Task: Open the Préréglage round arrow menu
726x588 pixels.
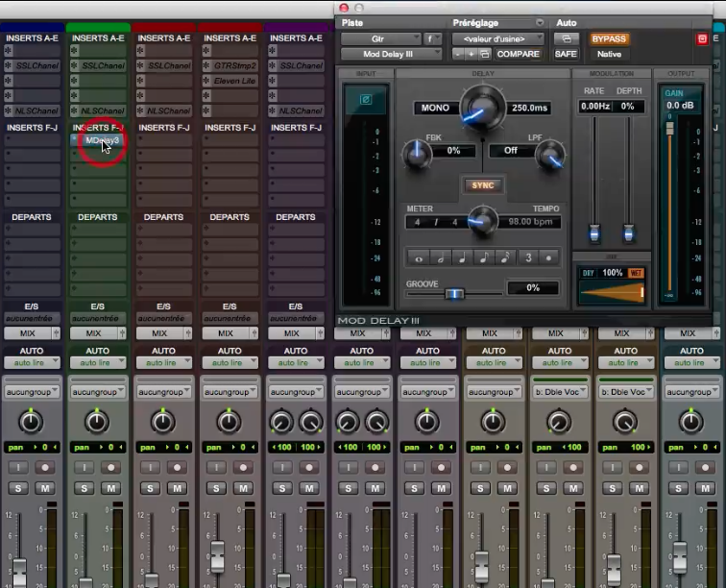Action: click(540, 23)
